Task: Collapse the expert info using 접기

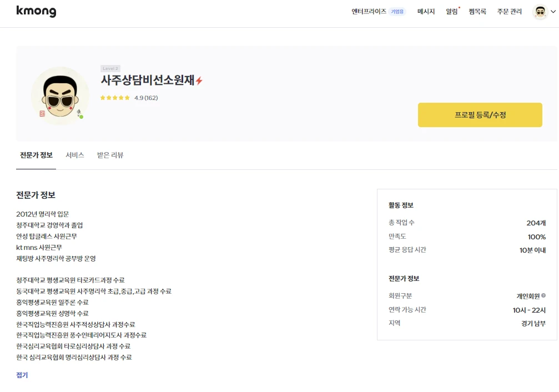Action: (x=21, y=375)
